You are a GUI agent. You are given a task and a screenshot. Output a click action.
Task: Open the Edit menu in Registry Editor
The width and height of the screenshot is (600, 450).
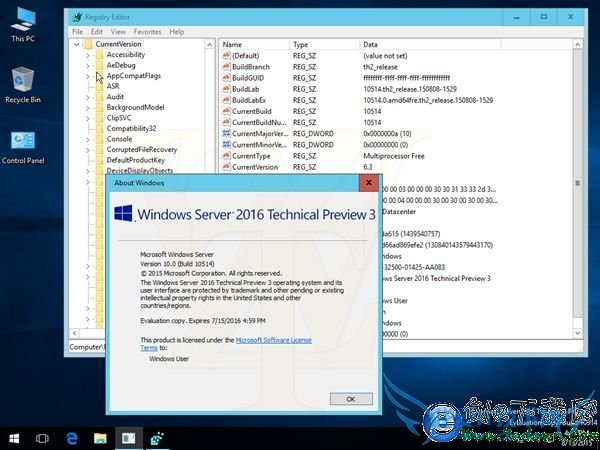tap(96, 32)
